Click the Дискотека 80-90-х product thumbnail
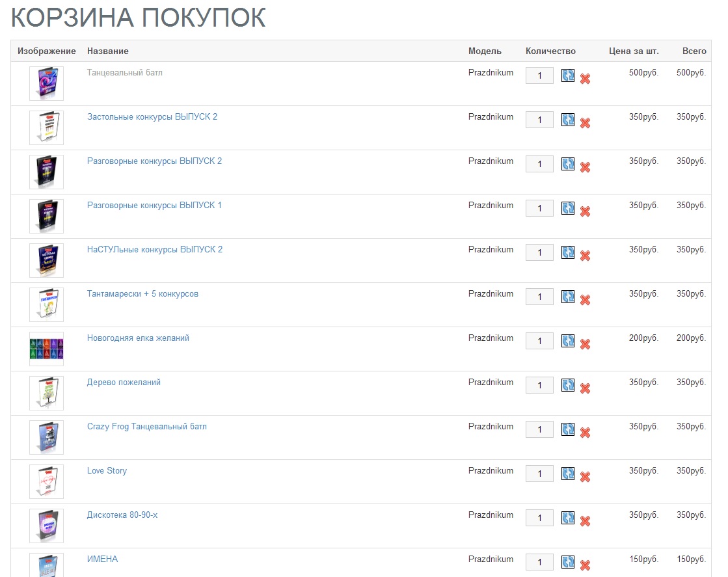Viewport: 728px width, 577px height. point(46,526)
